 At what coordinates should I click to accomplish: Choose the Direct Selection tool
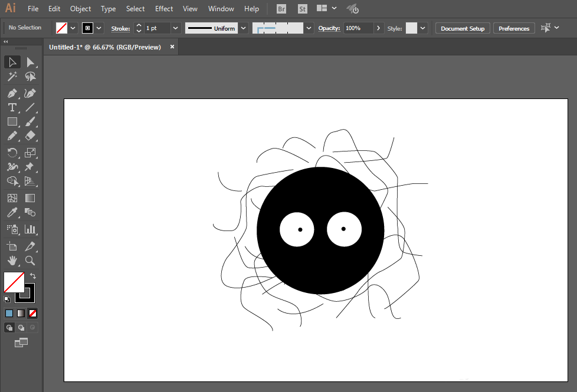30,62
